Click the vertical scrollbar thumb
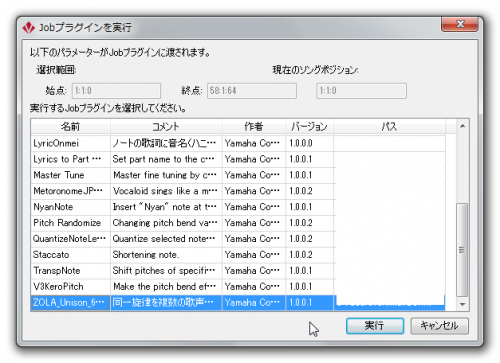Image resolution: width=500 pixels, height=363 pixels. (462, 250)
